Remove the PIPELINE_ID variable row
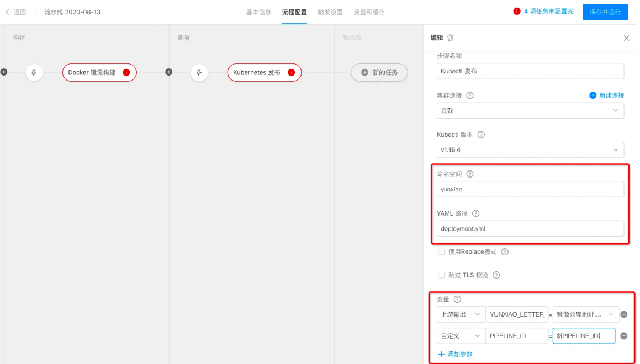This screenshot has width=640, height=364. point(623,336)
